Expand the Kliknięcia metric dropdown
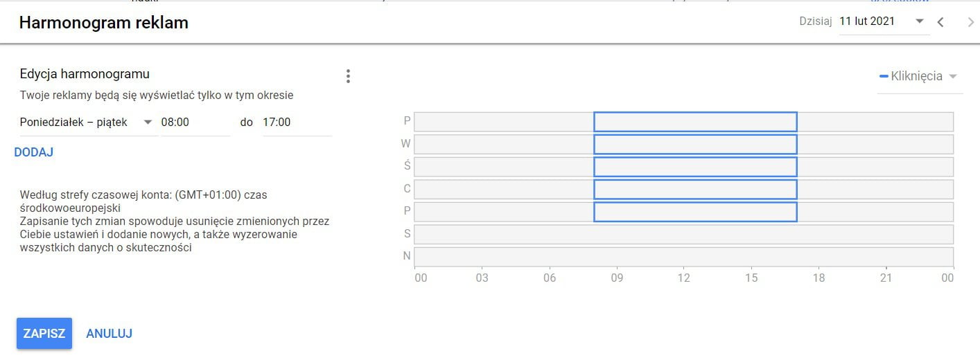Viewport: 980px width, 360px height. click(953, 76)
